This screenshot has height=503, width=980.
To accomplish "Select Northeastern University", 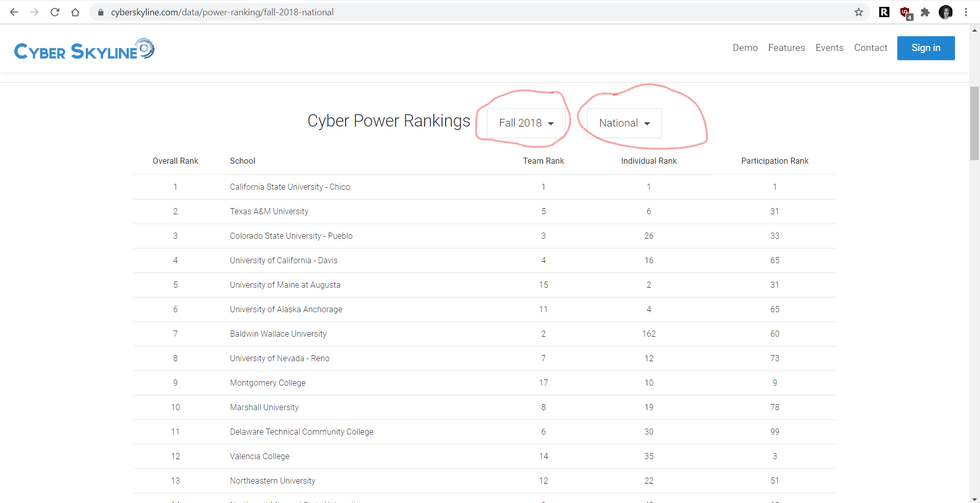I will pos(273,481).
